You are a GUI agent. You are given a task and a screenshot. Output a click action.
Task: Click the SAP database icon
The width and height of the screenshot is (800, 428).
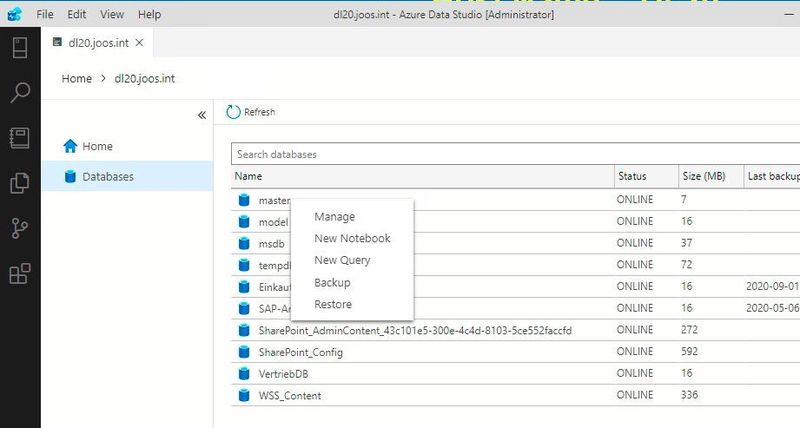click(x=244, y=309)
